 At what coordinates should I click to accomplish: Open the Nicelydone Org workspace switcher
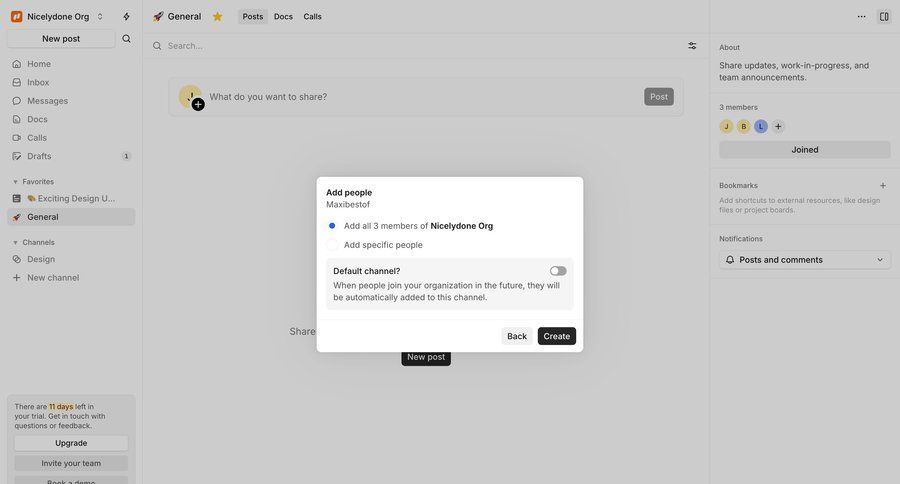(x=58, y=16)
